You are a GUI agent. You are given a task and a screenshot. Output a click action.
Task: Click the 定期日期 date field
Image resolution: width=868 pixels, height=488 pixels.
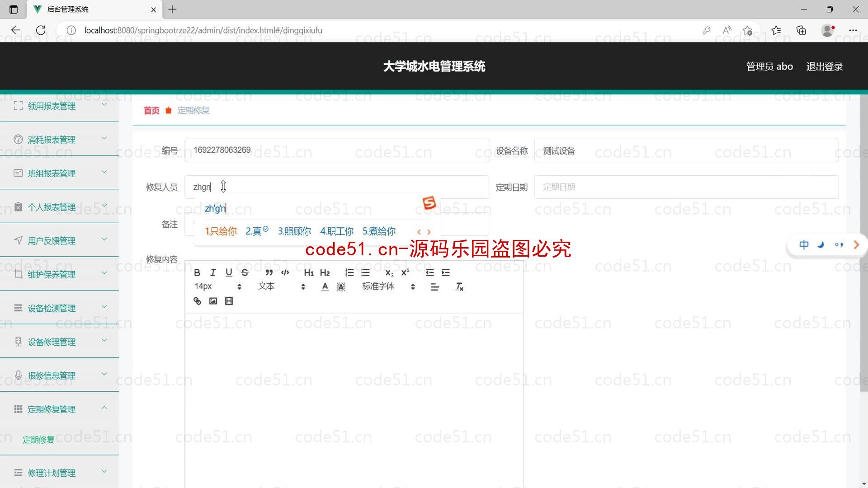[x=686, y=187]
